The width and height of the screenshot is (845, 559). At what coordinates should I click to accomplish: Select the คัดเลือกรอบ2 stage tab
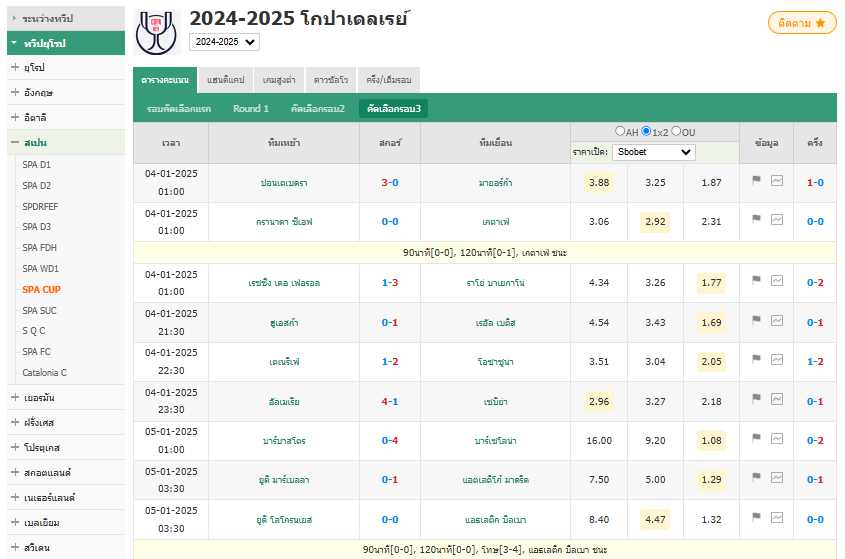(317, 108)
